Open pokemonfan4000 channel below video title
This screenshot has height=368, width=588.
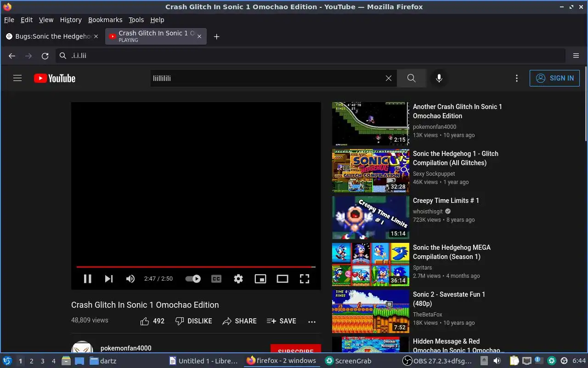(x=126, y=348)
